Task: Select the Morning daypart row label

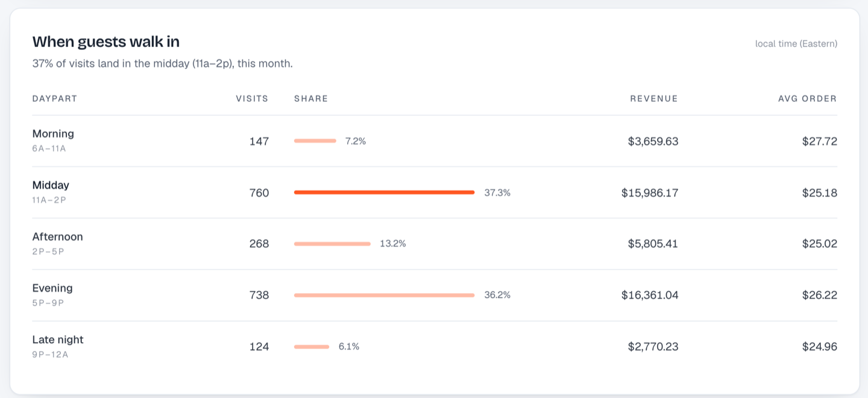Action: [x=53, y=134]
